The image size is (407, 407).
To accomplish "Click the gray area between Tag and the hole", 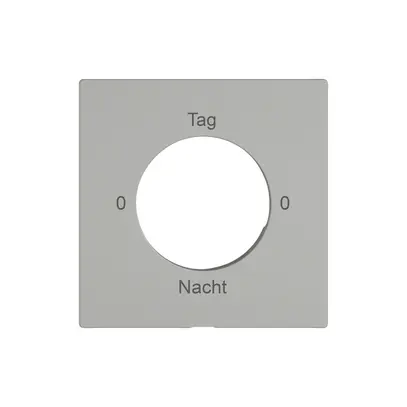I will click(202, 133).
